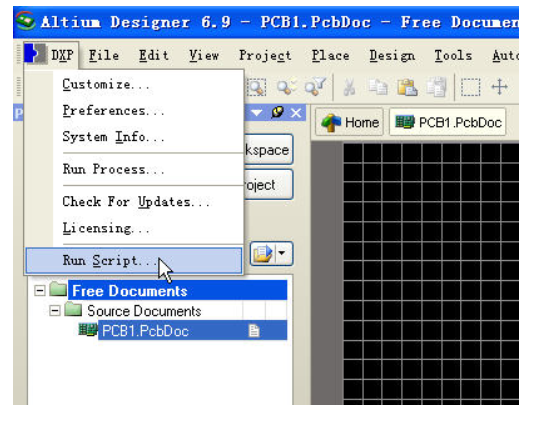Choose Run Script from DXP menu
Screen dimensions: 558x438
tap(134, 261)
